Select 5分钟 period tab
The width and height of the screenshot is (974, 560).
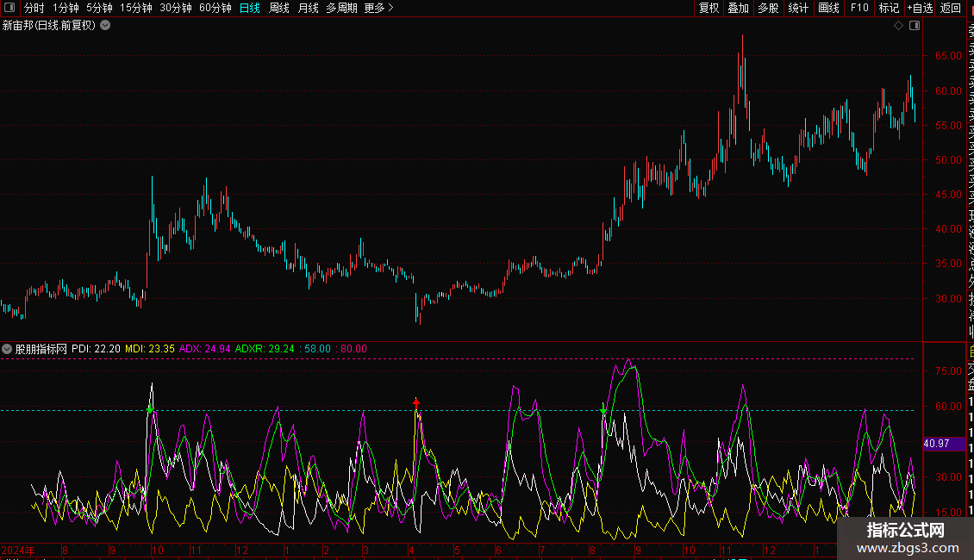click(x=99, y=8)
